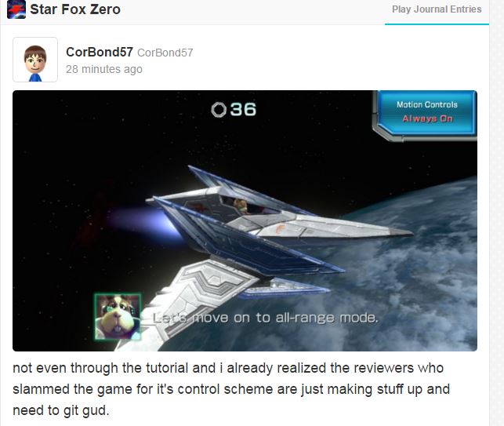This screenshot has height=426, width=504.
Task: Click Fox in the Arwing cockpit
Action: pyautogui.click(x=241, y=206)
